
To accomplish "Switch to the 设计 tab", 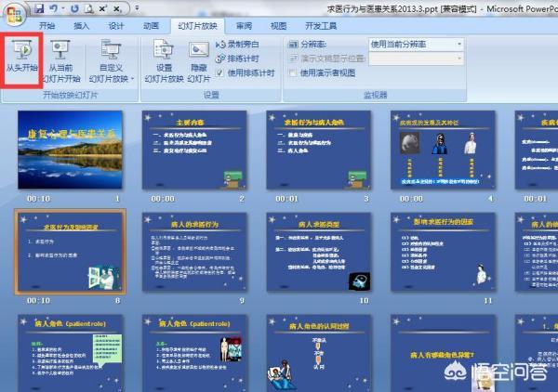I will [x=116, y=26].
